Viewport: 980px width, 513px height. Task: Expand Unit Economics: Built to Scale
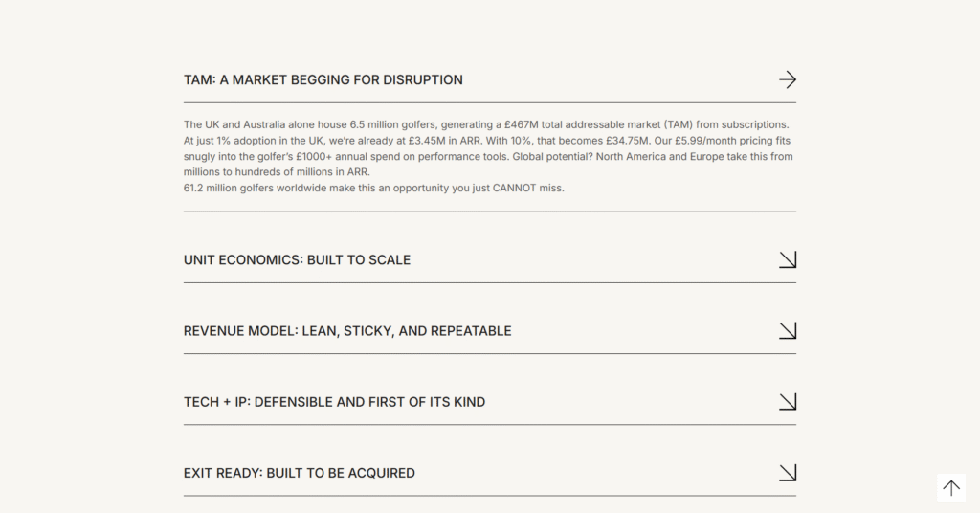[x=297, y=260]
